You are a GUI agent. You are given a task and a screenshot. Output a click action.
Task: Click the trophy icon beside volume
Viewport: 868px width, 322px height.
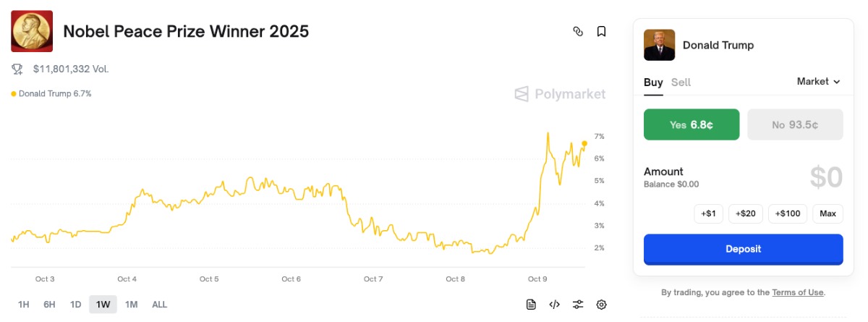pyautogui.click(x=17, y=69)
